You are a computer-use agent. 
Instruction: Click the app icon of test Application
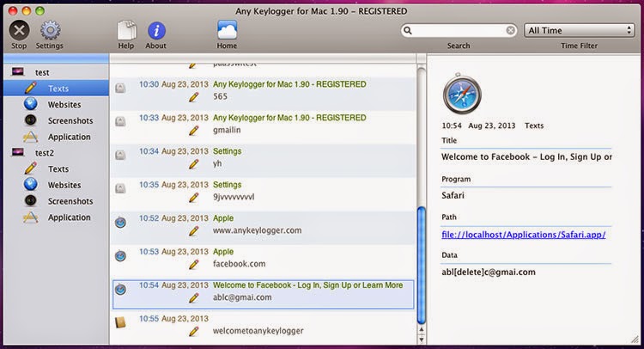(x=30, y=137)
